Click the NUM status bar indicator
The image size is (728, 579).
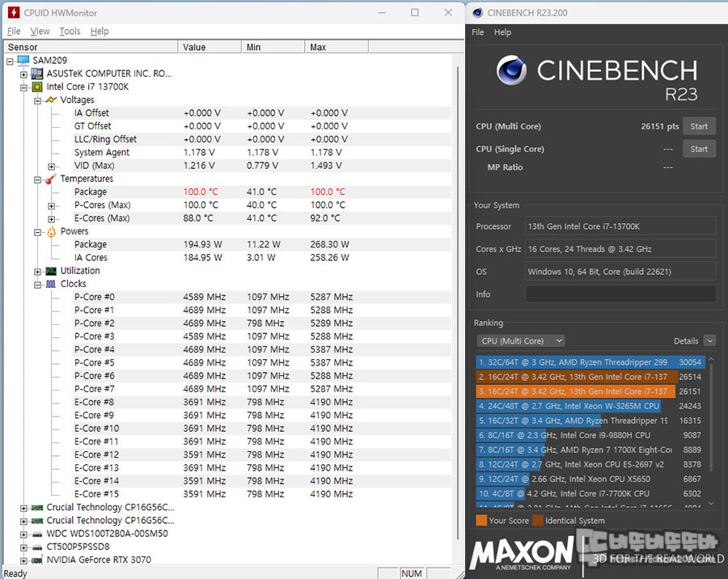tap(412, 573)
